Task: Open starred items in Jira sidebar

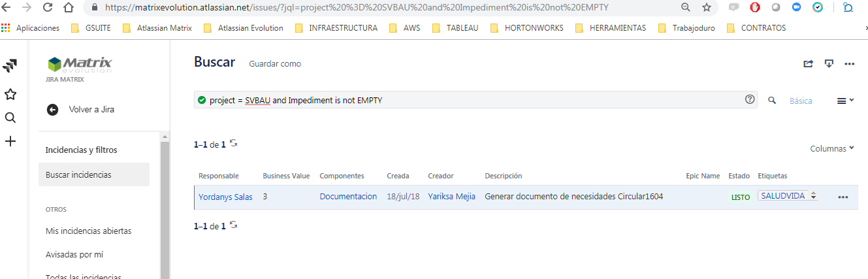Action: [x=10, y=94]
